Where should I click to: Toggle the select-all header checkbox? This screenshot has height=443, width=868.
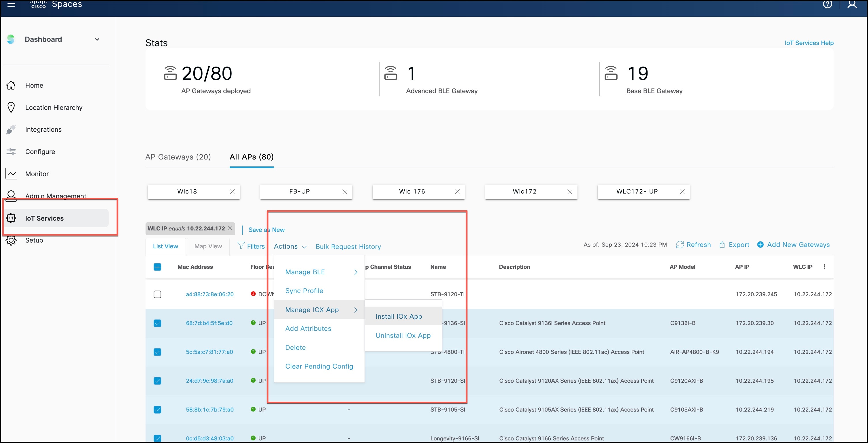click(x=157, y=267)
